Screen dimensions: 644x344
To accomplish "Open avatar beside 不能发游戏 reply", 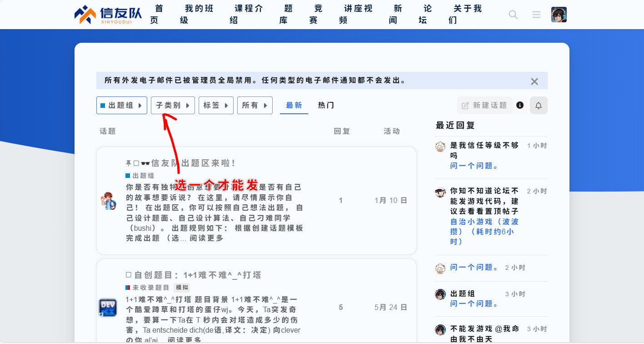I will (x=440, y=329).
